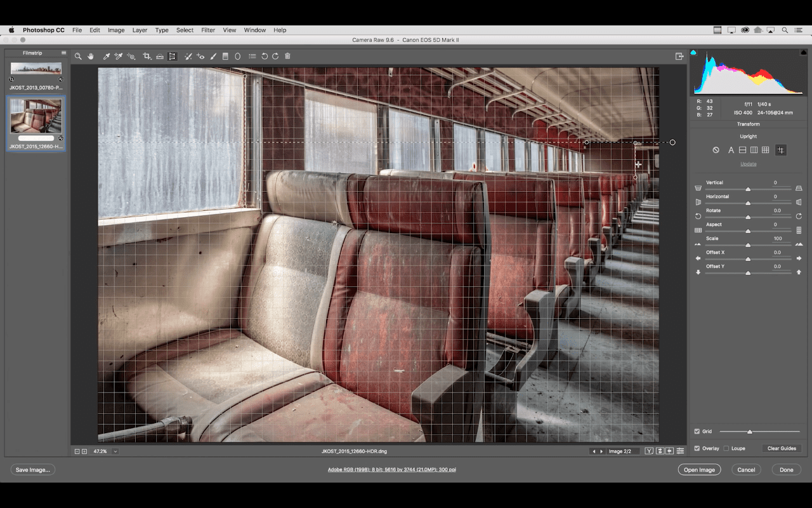Select the Radial Filter tool
This screenshot has height=508, width=812.
238,57
